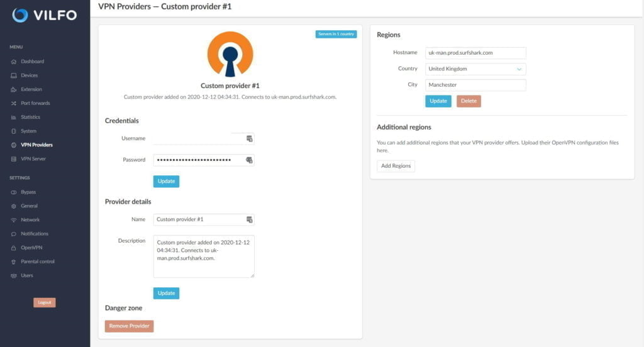
Task: Click the Dashboard home icon in sidebar
Action: 14,62
